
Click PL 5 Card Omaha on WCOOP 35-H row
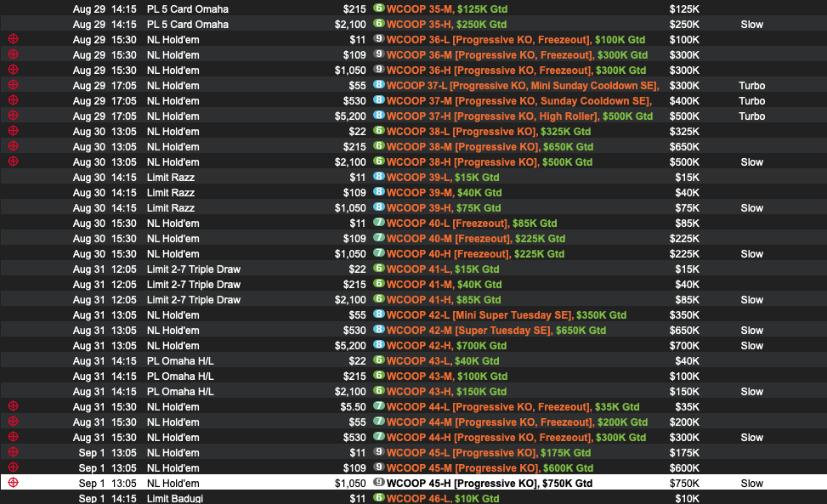pyautogui.click(x=187, y=25)
